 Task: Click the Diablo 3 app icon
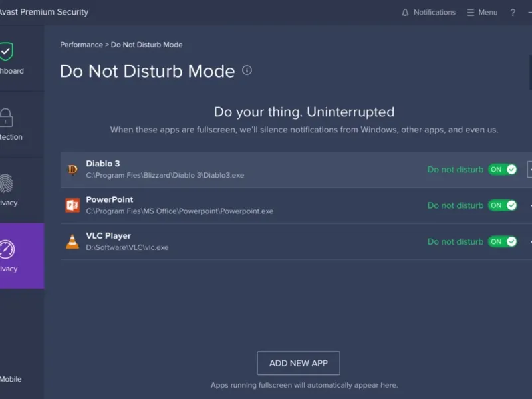[72, 169]
